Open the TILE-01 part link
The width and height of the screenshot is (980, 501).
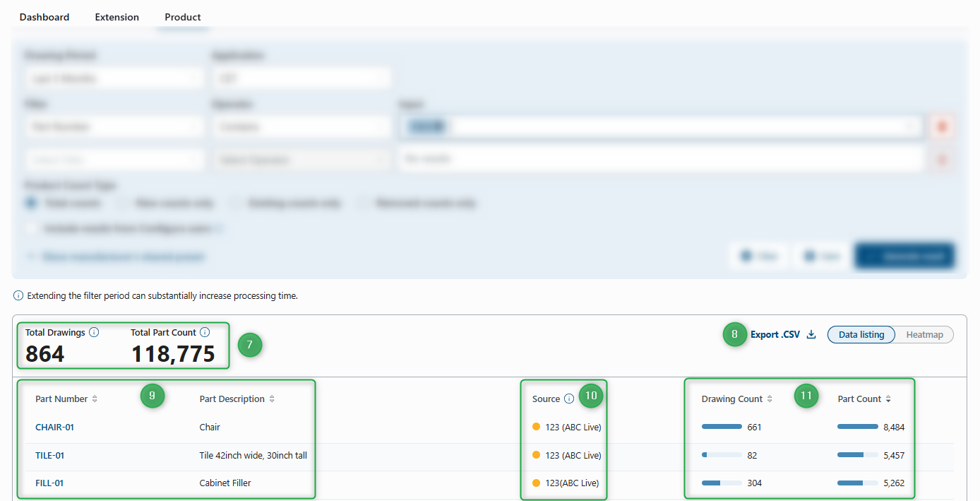pyautogui.click(x=49, y=455)
